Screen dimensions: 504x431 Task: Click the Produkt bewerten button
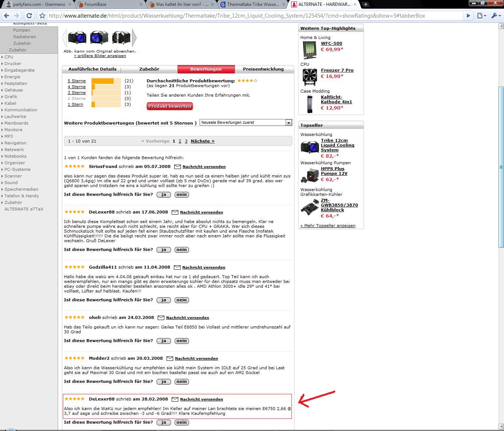(x=170, y=106)
